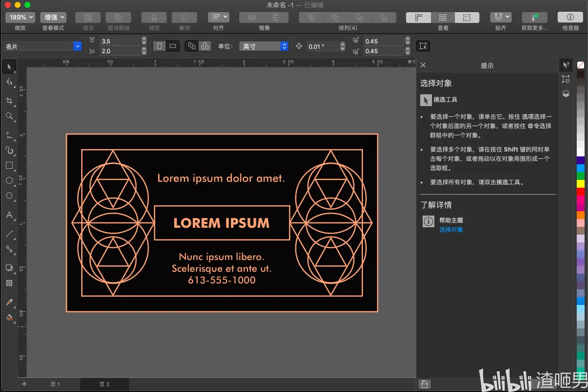Click the mirror vertically button
588x392 pixels.
276,17
